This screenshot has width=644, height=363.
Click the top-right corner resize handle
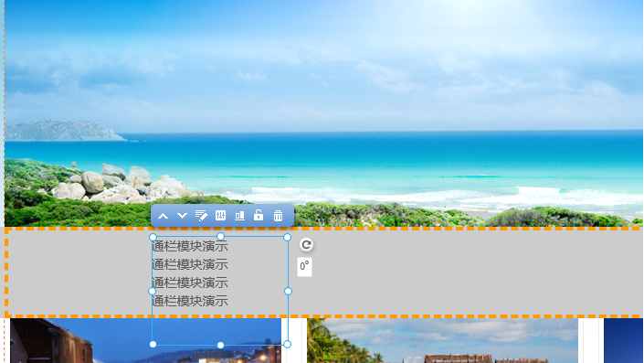(x=287, y=237)
